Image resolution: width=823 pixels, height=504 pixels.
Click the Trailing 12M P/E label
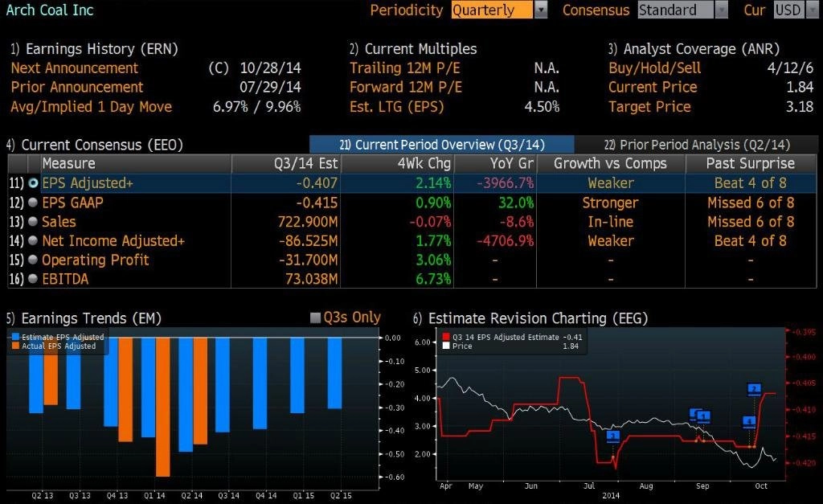click(405, 68)
